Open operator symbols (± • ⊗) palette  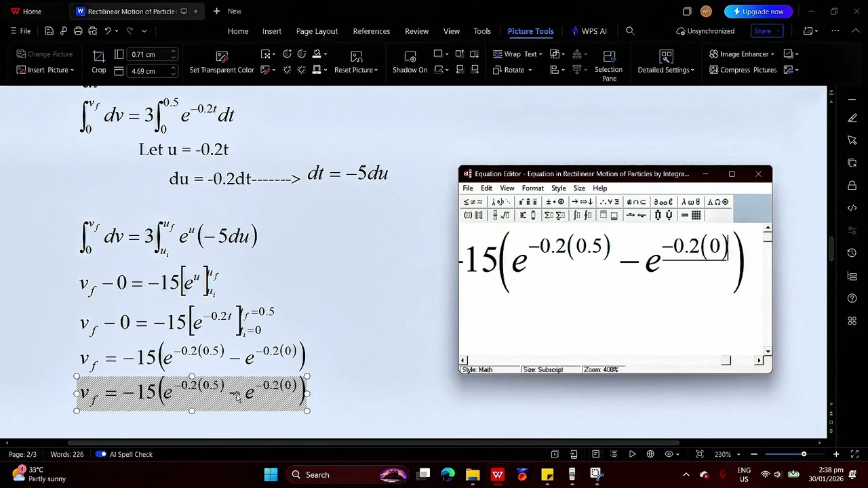click(555, 202)
